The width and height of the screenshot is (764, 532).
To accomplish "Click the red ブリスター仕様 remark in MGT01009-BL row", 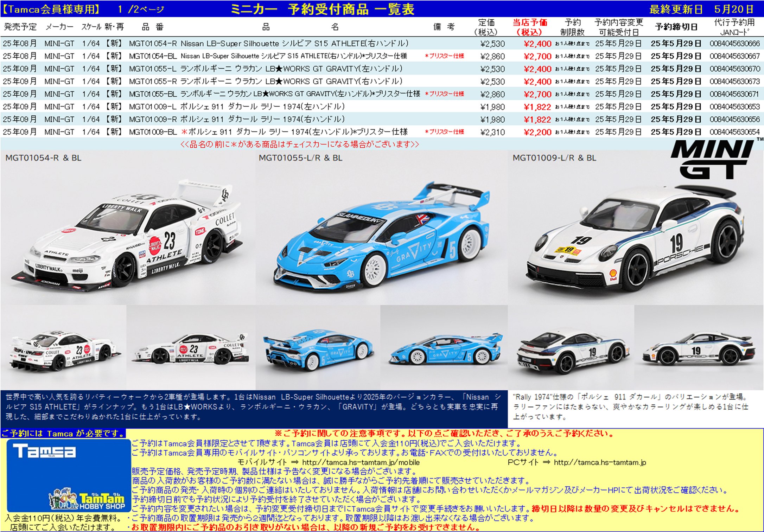I will point(444,132).
